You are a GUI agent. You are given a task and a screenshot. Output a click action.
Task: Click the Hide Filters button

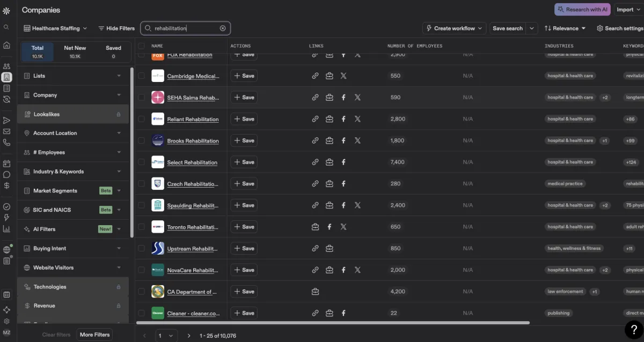tap(116, 28)
